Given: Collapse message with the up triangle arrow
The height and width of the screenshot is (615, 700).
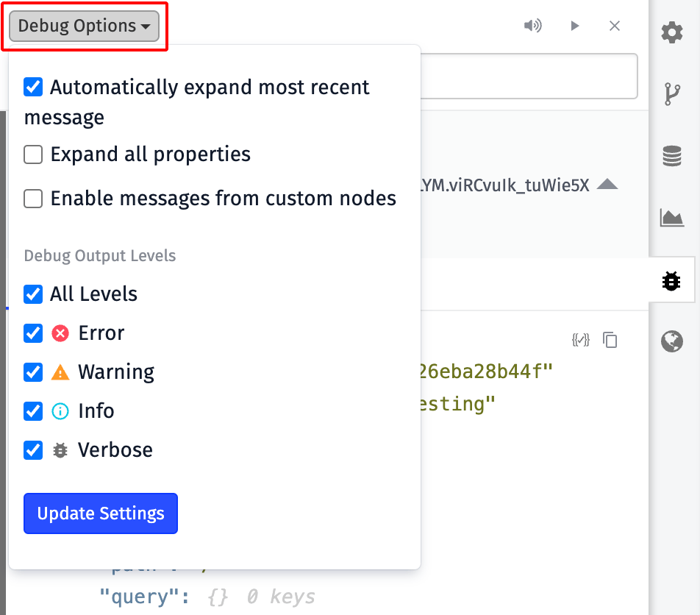Looking at the screenshot, I should point(607,184).
